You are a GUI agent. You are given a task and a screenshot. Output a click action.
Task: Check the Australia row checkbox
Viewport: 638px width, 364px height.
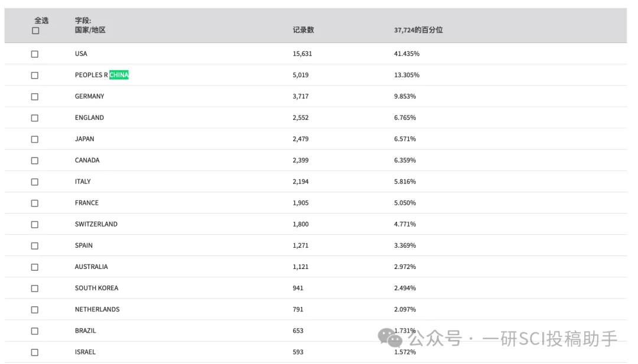click(35, 267)
